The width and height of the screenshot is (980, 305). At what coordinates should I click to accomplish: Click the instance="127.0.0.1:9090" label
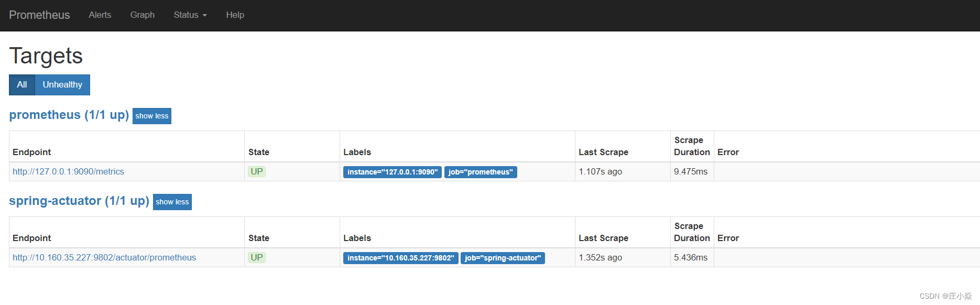tap(393, 172)
